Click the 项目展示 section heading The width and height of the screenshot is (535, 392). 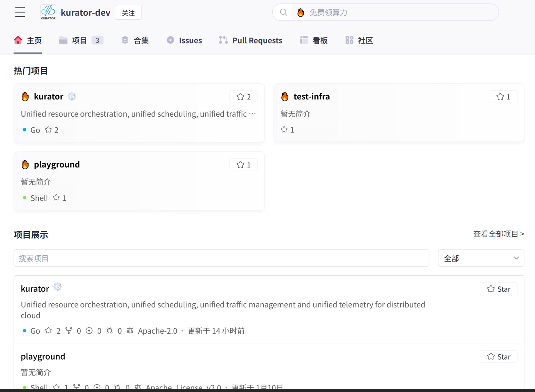pyautogui.click(x=31, y=235)
